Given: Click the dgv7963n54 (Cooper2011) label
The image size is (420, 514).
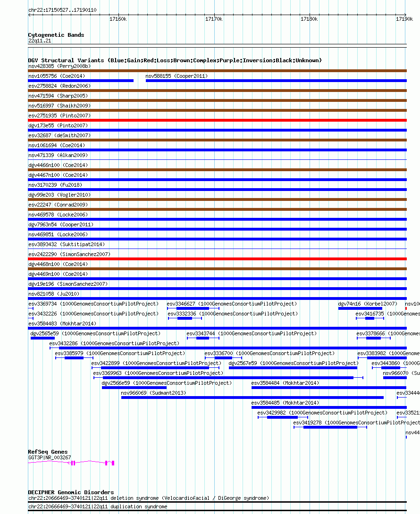Looking at the screenshot, I should pos(61,224).
